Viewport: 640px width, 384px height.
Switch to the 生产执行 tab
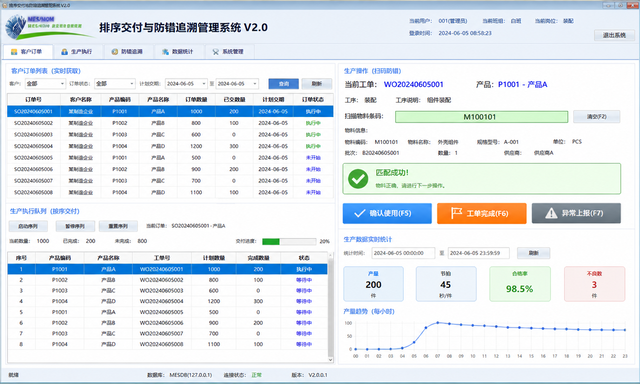point(77,52)
